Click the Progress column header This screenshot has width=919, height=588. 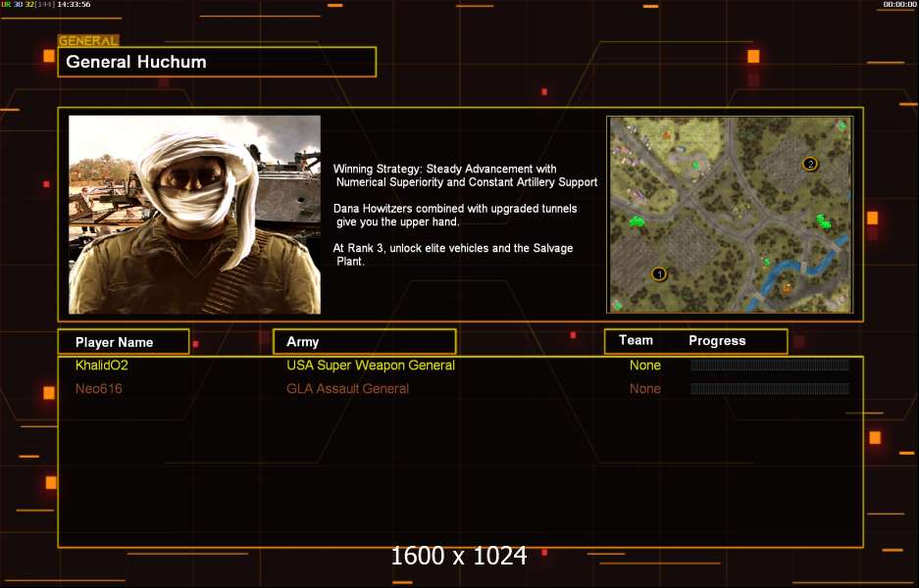point(717,341)
